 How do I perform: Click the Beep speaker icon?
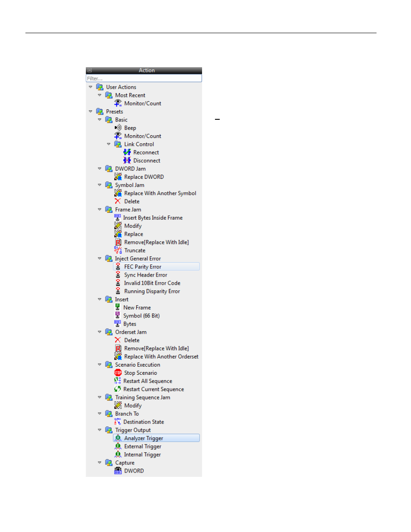click(x=118, y=128)
